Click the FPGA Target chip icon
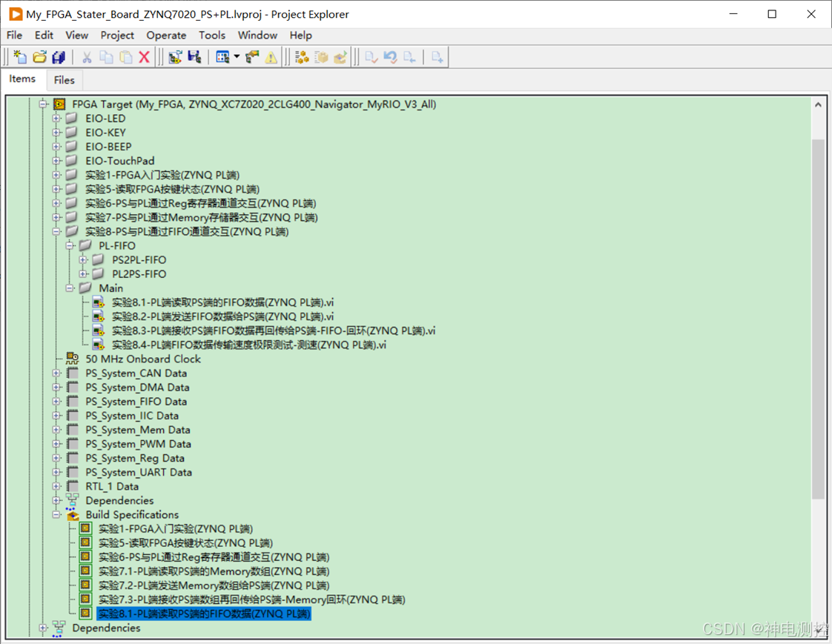The image size is (832, 644). (x=59, y=104)
